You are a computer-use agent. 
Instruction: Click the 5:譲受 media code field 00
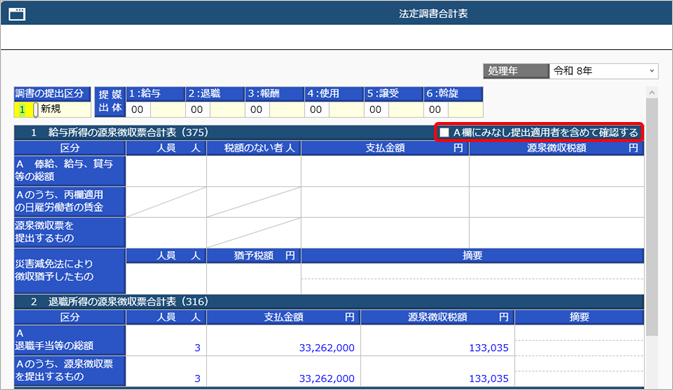(376, 109)
